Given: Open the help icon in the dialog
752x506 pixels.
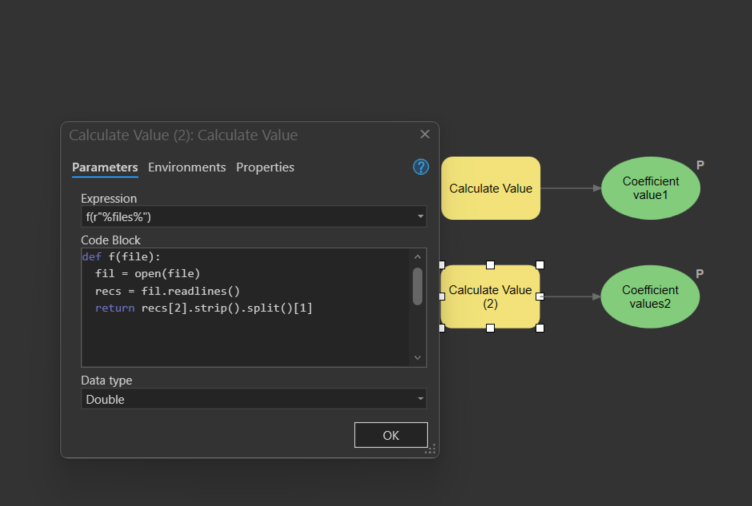Looking at the screenshot, I should coord(421,167).
